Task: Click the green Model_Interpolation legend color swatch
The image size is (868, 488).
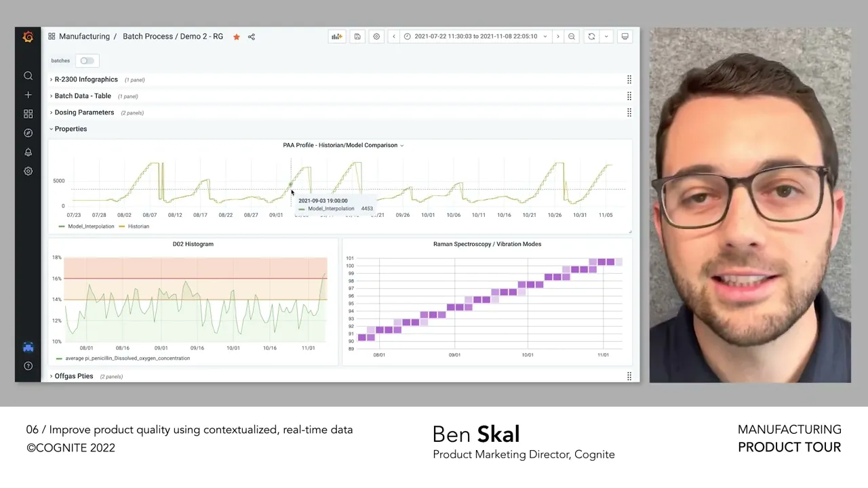Action: point(62,226)
